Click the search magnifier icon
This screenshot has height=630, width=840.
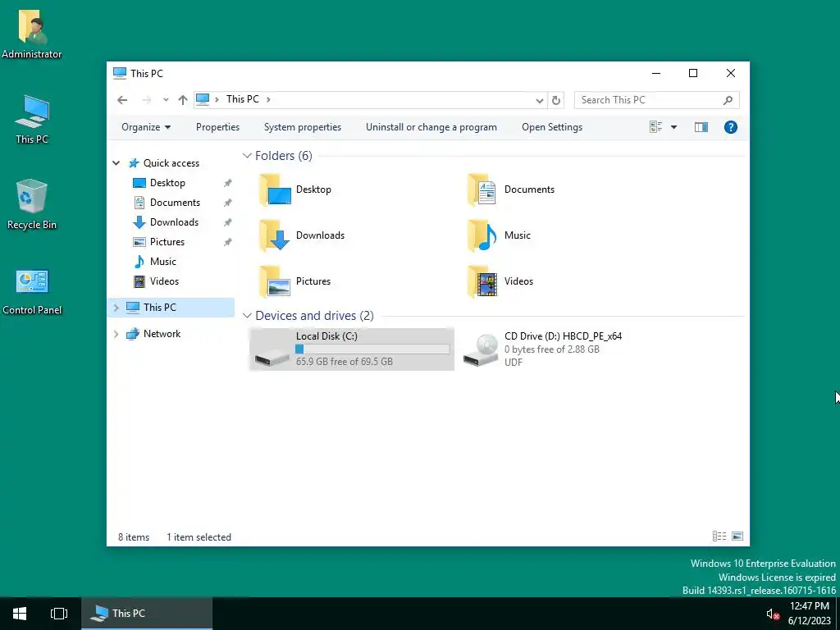[x=728, y=100]
